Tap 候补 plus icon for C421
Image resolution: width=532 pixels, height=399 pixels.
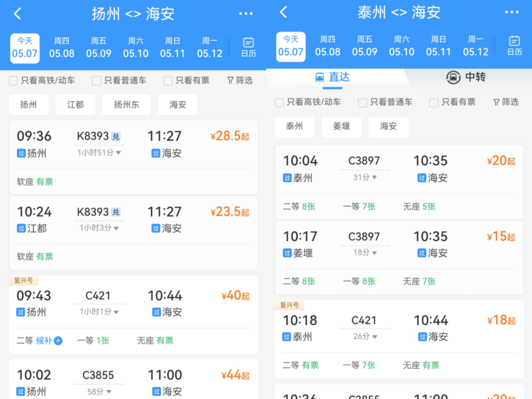(58, 341)
